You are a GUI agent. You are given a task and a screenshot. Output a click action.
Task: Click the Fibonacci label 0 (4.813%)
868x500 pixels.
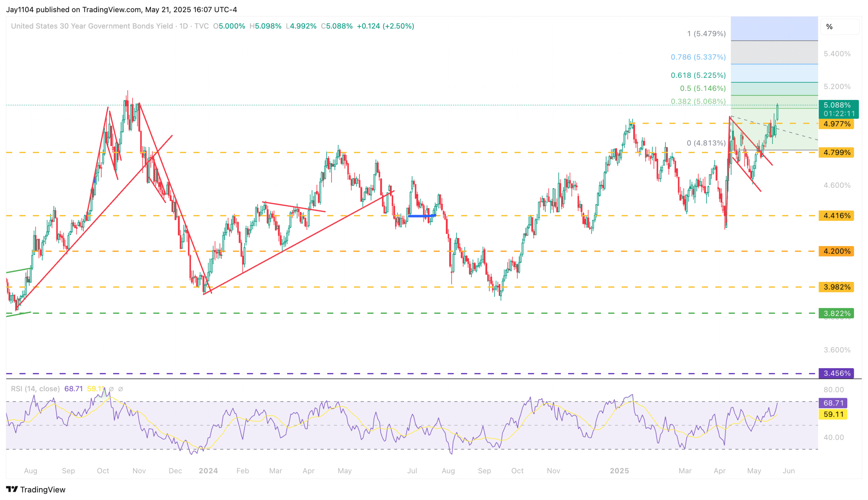[x=707, y=143]
